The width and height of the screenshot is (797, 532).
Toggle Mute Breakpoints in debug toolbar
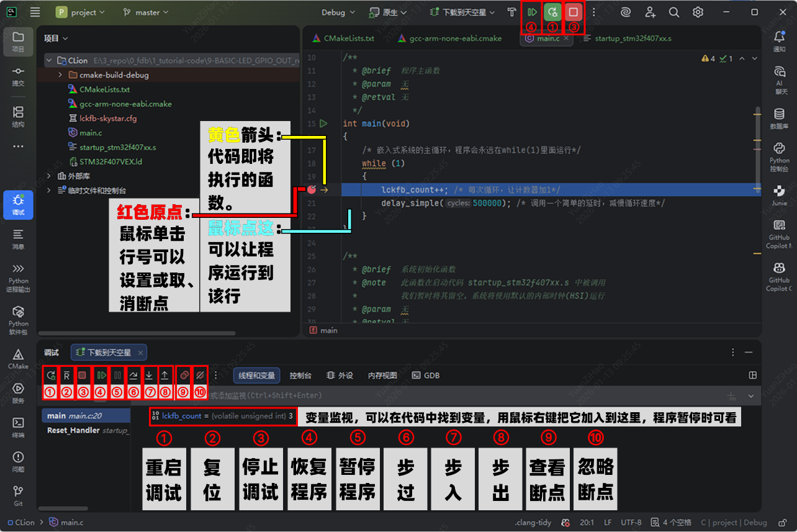click(199, 375)
